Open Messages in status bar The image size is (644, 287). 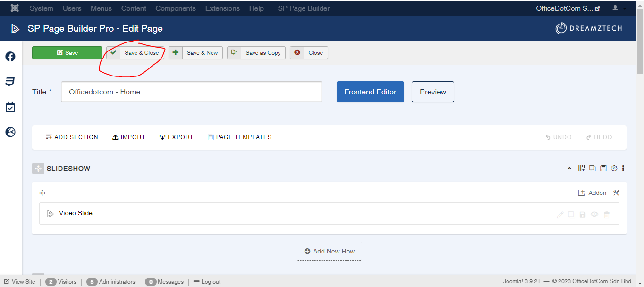(x=164, y=282)
